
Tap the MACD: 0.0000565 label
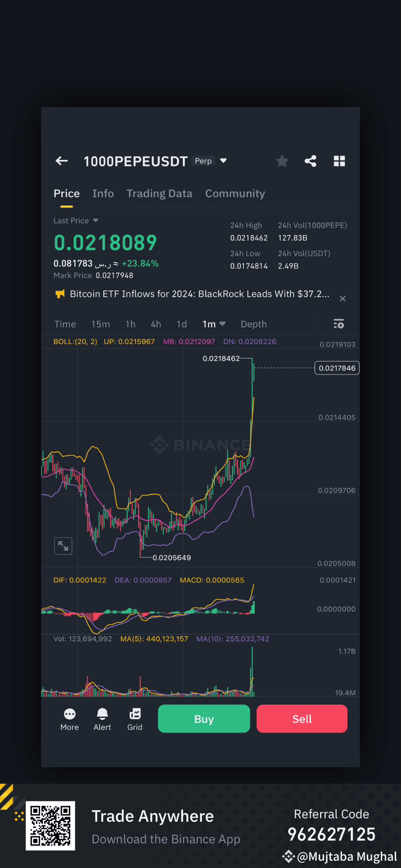click(212, 580)
